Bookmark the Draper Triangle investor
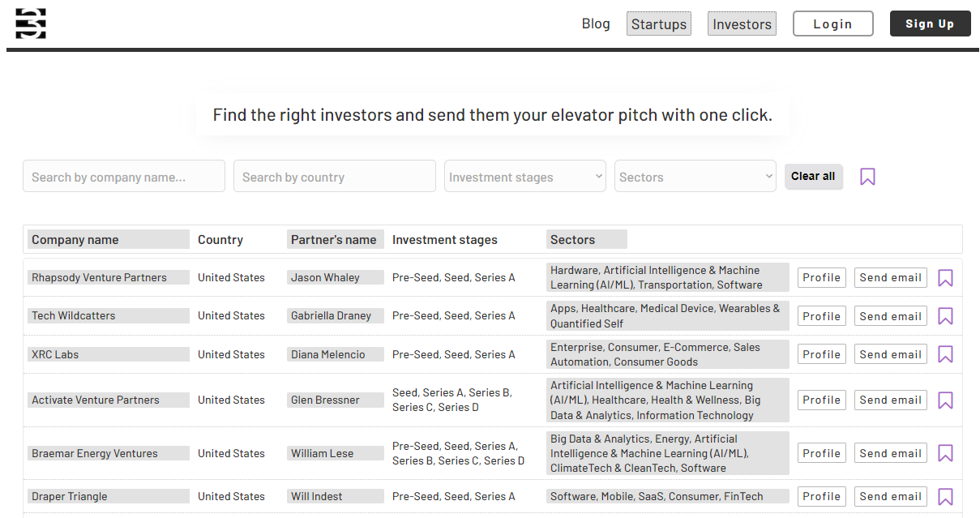 click(x=945, y=495)
